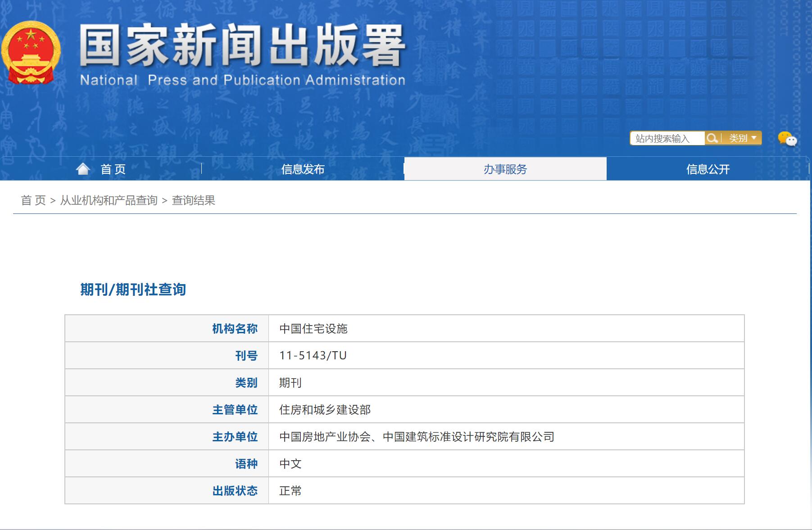Viewport: 812px width, 530px height.
Task: Open 从业机构和产品查询 breadcrumb link
Action: coord(109,200)
